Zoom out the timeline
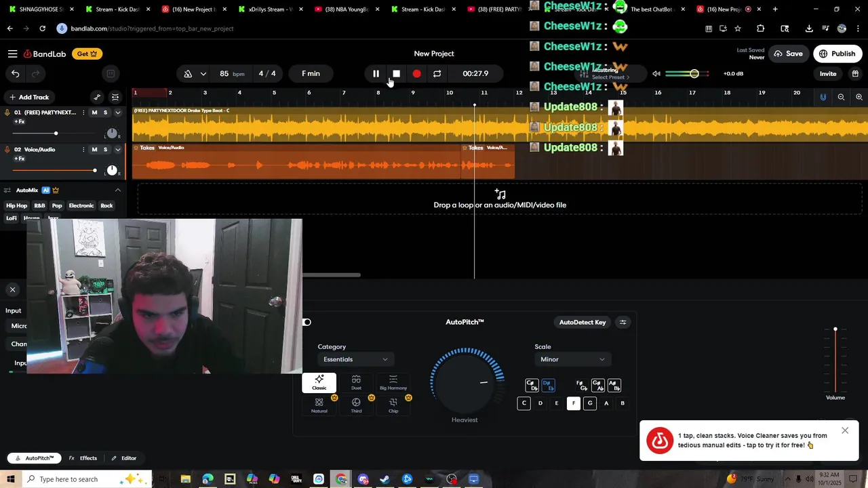868x488 pixels. click(x=841, y=97)
